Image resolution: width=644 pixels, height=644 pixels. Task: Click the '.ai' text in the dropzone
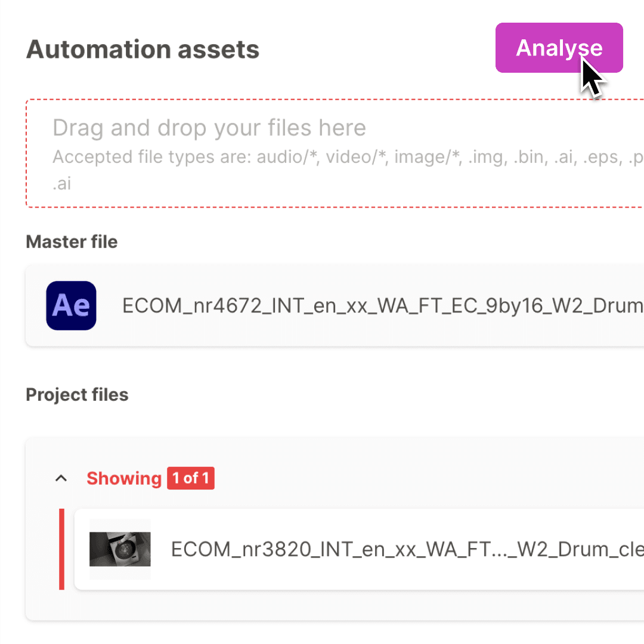click(x=61, y=183)
